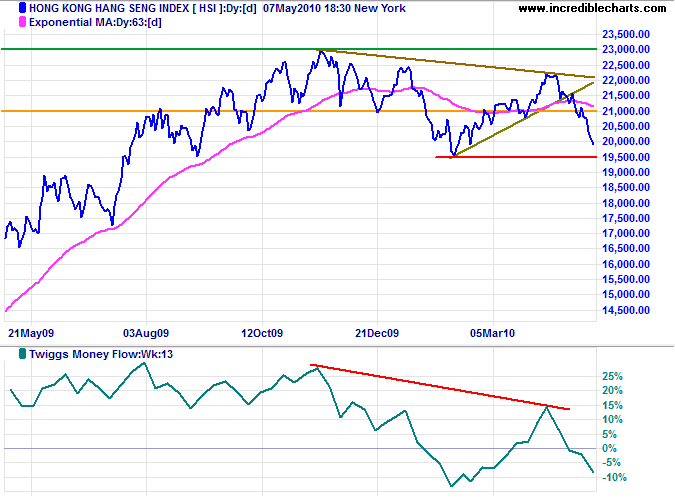This screenshot has height=500, width=675.
Task: Click the 16,500.00 price axis label
Action: [625, 248]
